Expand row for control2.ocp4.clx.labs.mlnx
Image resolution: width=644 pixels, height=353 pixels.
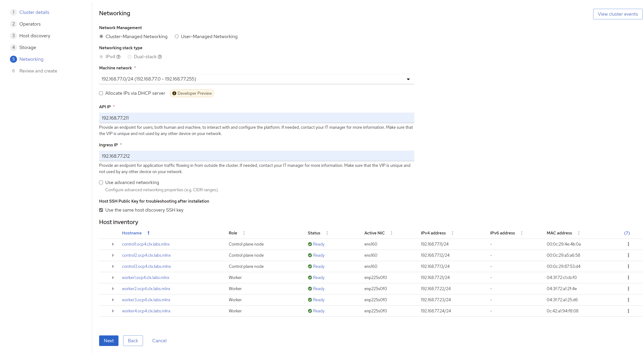(x=113, y=255)
